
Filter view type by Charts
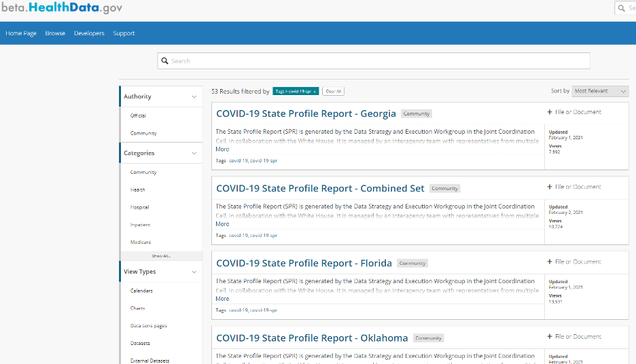[137, 308]
